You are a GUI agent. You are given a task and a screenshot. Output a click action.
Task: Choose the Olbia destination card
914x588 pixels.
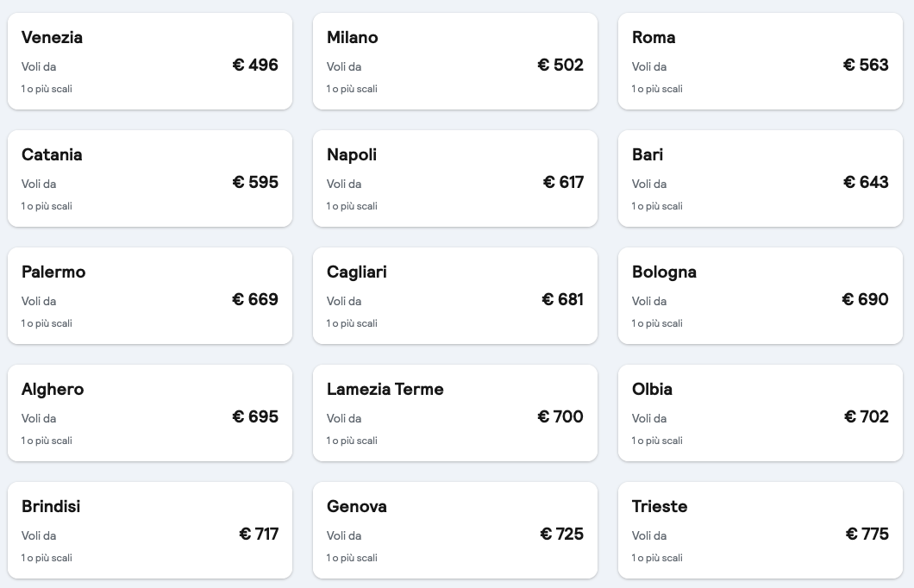pyautogui.click(x=761, y=413)
